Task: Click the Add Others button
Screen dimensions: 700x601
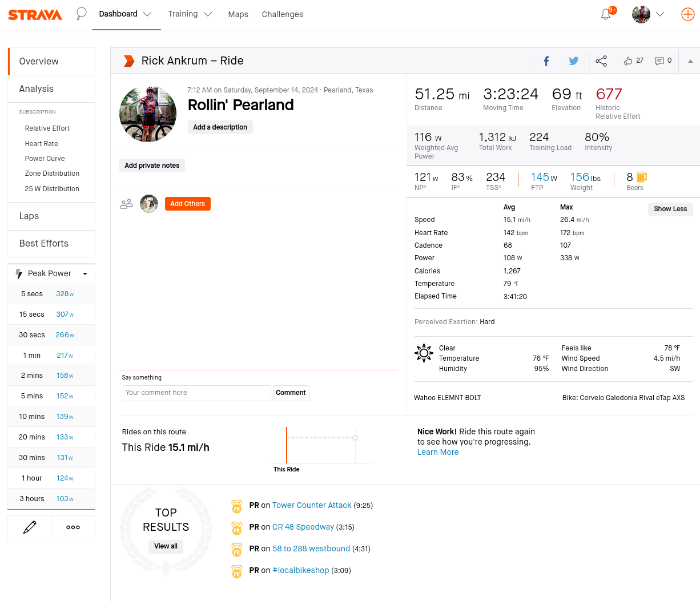Action: tap(187, 204)
